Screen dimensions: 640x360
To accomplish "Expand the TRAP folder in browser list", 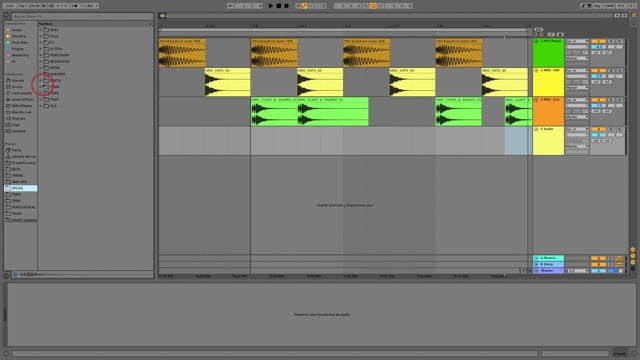I will tap(40, 99).
